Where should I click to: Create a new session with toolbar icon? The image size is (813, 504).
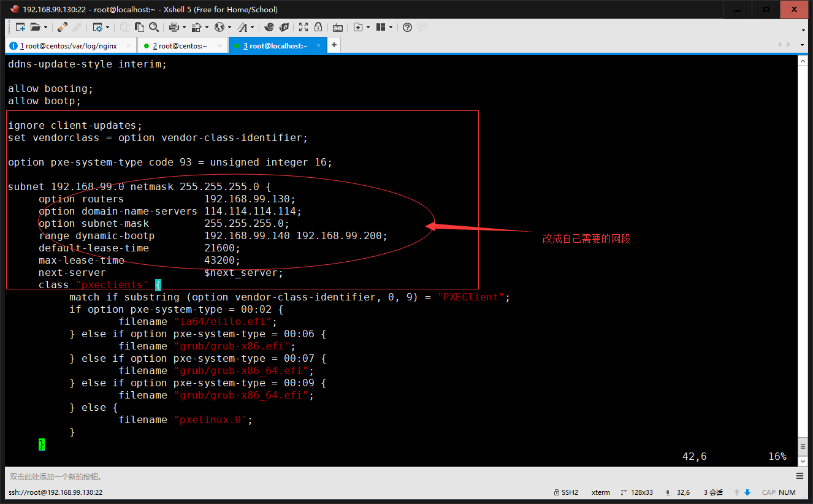[x=20, y=27]
